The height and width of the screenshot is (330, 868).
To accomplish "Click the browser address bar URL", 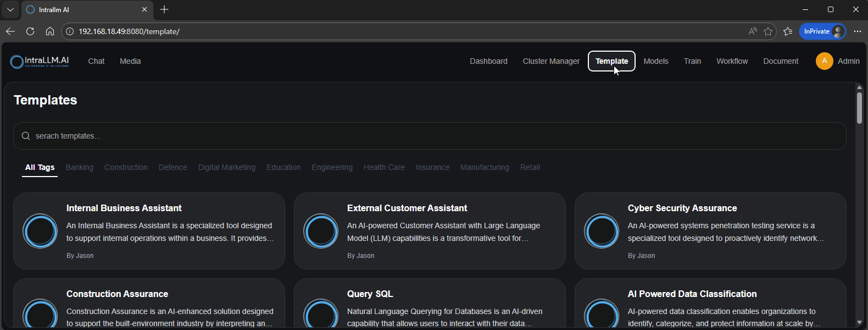I will [129, 31].
